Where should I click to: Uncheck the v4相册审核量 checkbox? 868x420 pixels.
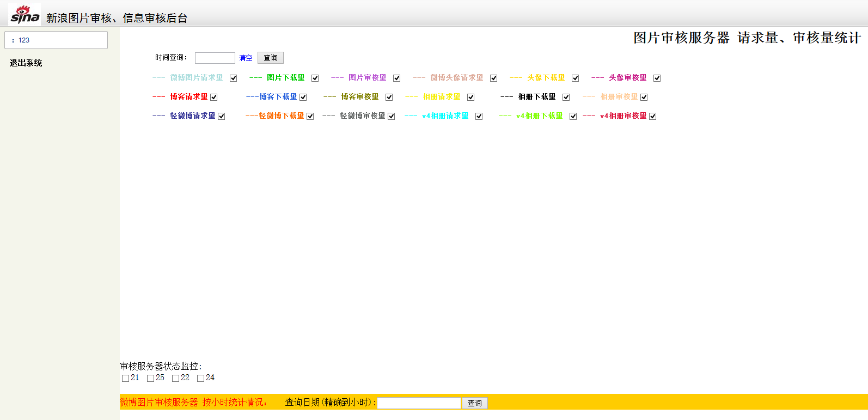click(652, 116)
